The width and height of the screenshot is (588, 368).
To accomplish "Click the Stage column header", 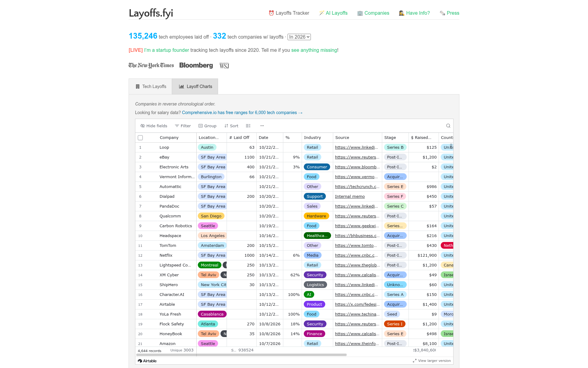I will coord(395,137).
